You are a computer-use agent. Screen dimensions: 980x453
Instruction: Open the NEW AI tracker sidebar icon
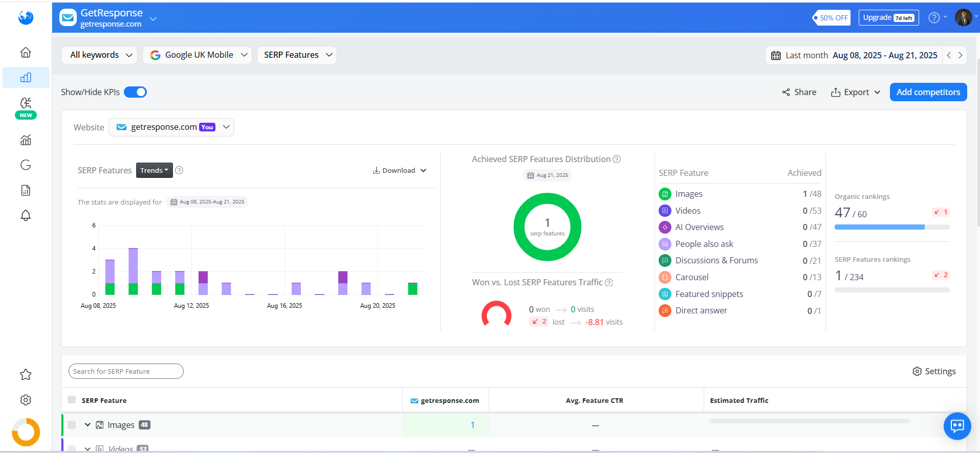26,107
